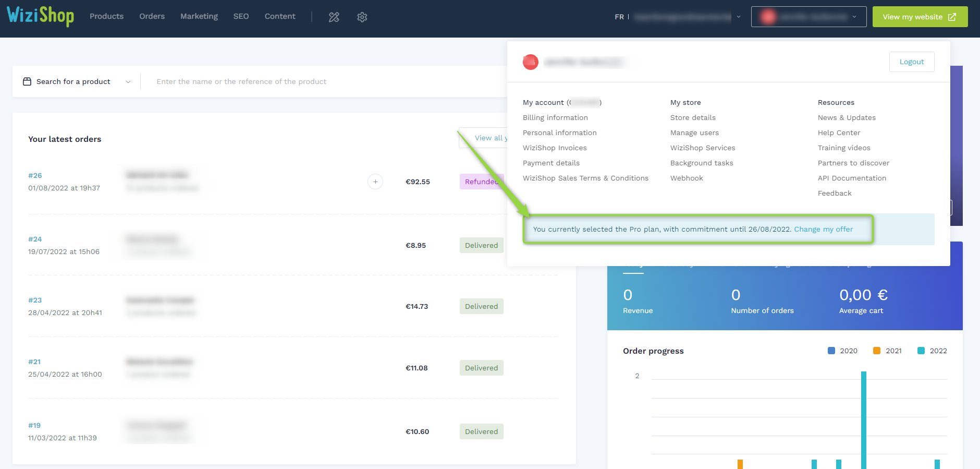Click the €92.55 amount of order #26
The image size is (980, 469).
click(418, 182)
